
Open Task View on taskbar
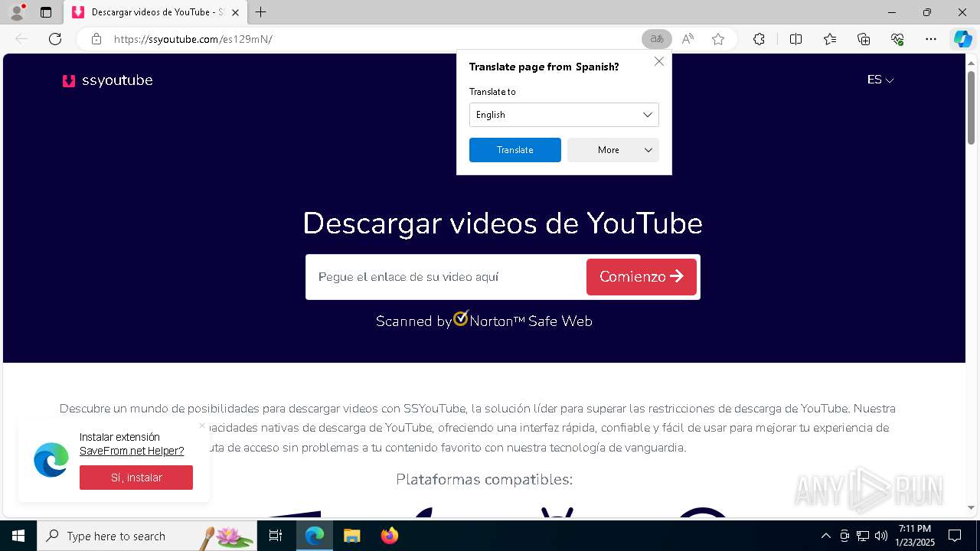(276, 536)
